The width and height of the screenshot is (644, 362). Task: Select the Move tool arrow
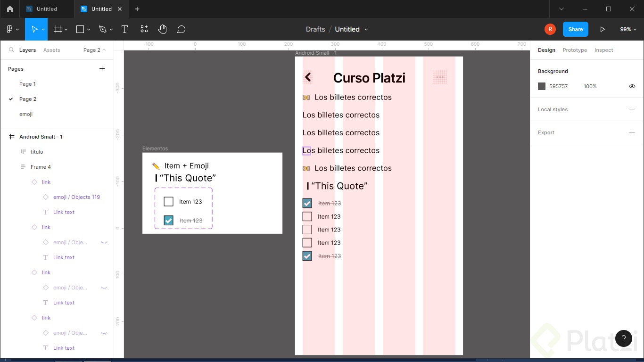coord(34,29)
